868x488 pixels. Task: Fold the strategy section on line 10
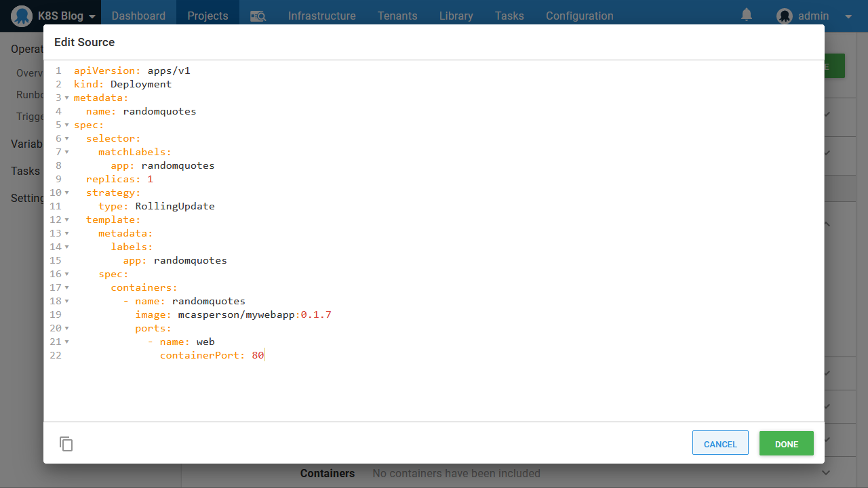[x=66, y=193]
